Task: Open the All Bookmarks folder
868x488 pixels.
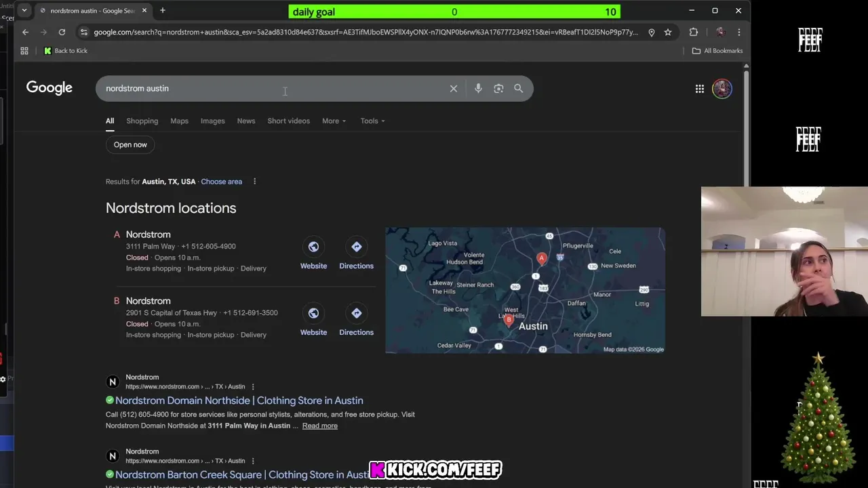Action: (717, 51)
